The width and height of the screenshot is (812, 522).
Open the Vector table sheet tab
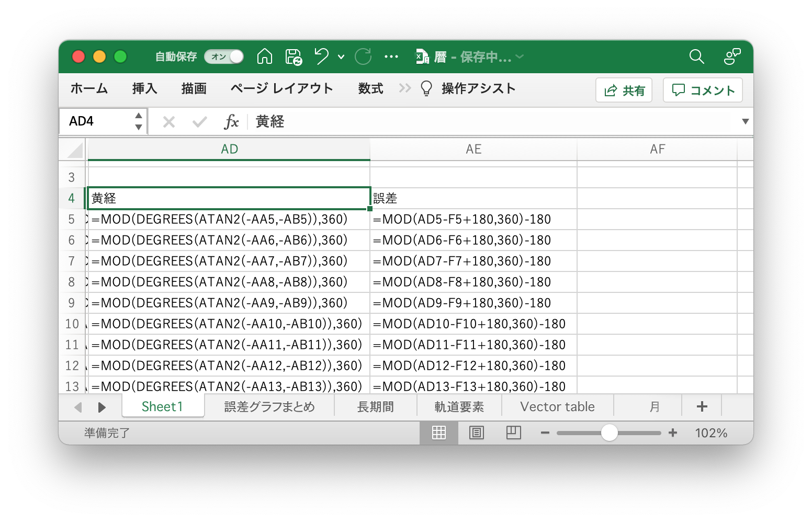tap(558, 407)
